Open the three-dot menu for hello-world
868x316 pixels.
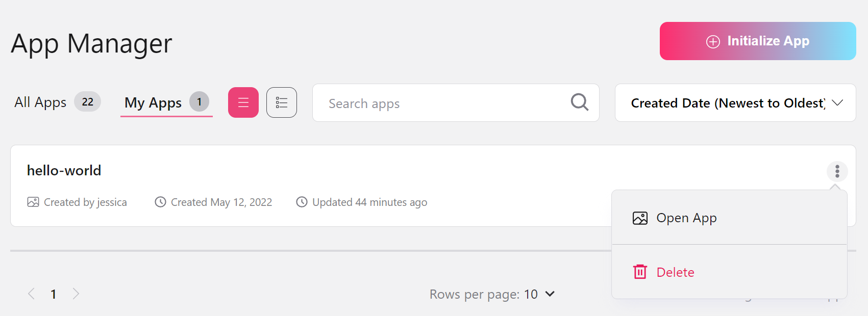click(x=837, y=171)
